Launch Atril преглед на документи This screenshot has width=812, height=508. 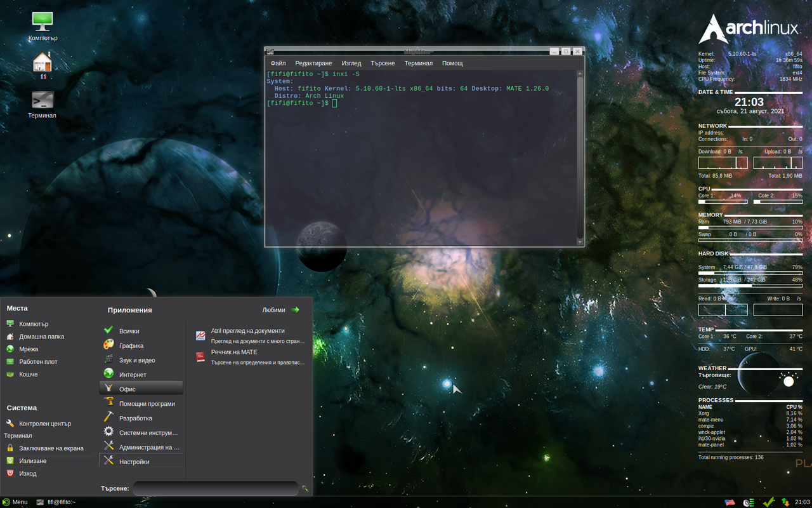coord(250,336)
